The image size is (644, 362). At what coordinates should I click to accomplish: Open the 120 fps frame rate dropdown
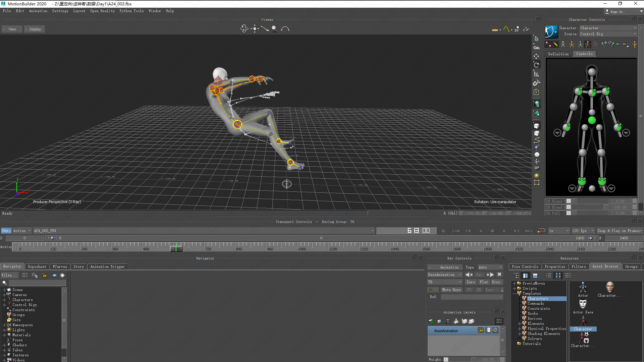(583, 231)
